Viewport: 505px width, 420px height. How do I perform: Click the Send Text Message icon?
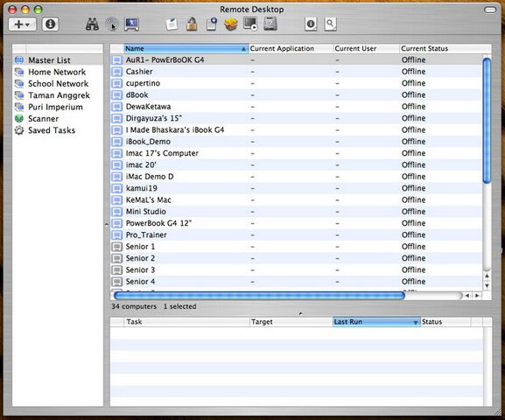[x=172, y=24]
